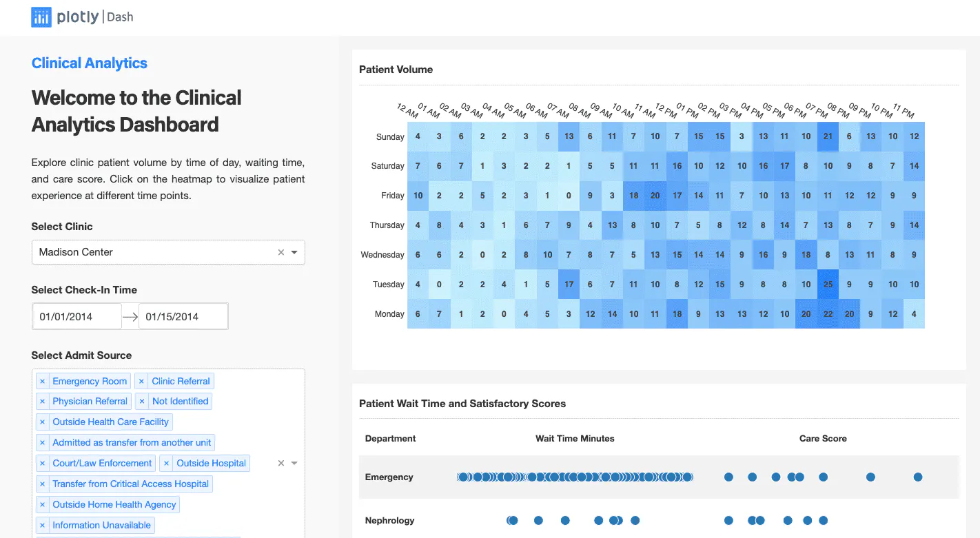Pick the Friday heatmap cell showing 18
Image resolution: width=980 pixels, height=538 pixels.
point(634,196)
